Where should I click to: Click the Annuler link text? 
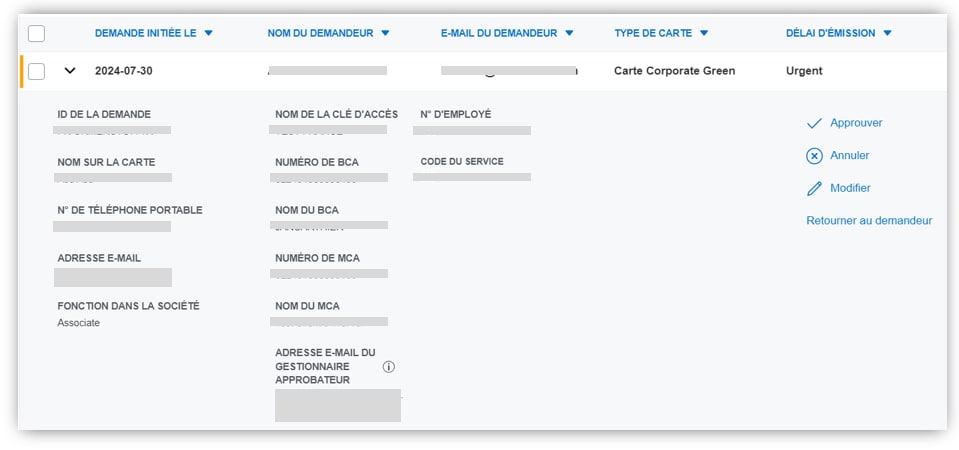click(849, 156)
